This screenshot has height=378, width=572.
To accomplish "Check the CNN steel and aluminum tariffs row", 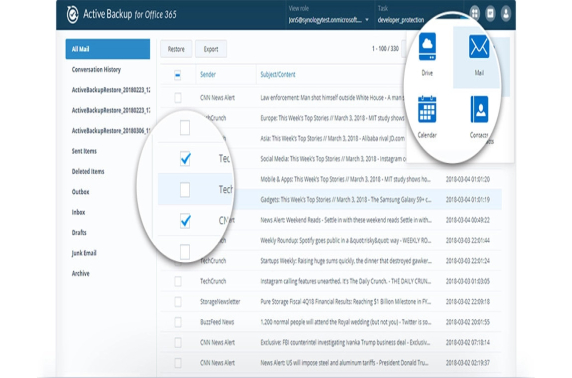I will point(178,363).
